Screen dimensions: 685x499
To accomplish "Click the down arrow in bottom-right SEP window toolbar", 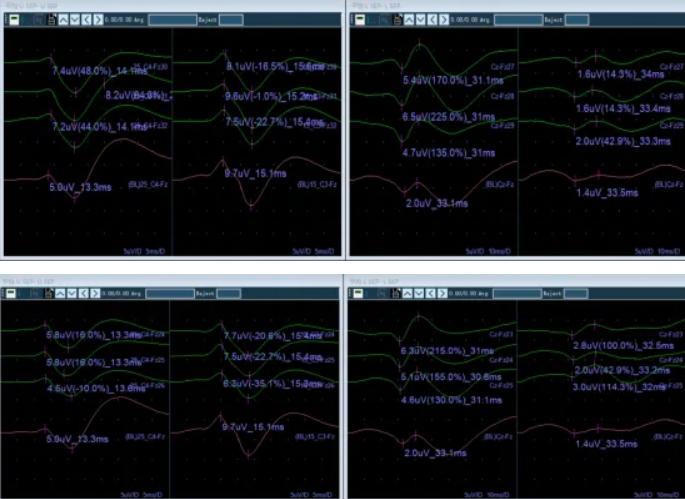I will (419, 293).
